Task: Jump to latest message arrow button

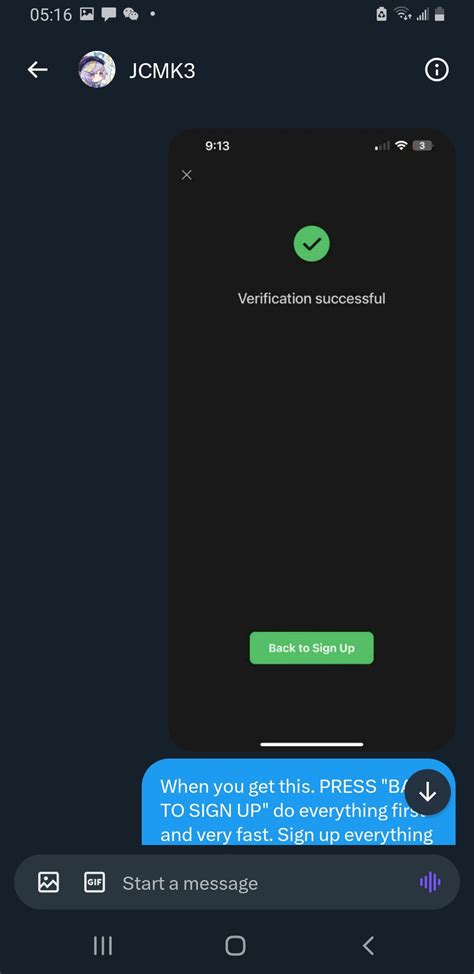Action: [427, 792]
